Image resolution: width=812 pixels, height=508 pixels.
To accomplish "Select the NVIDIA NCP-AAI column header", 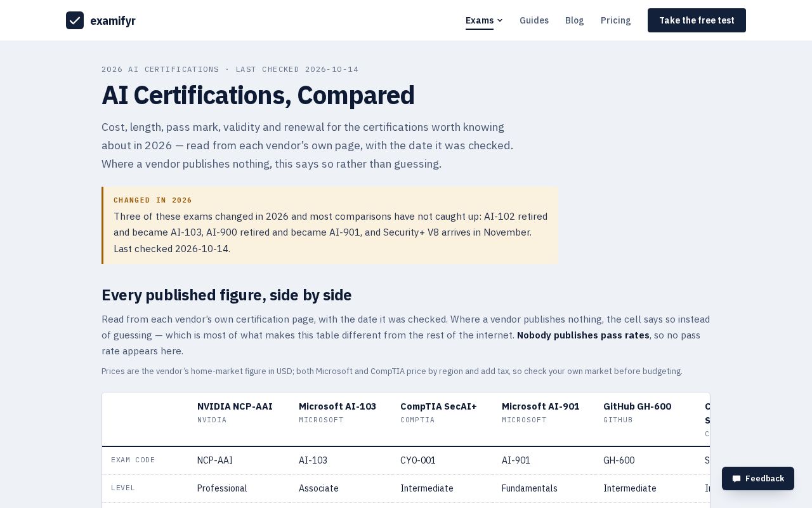I will (x=235, y=406).
